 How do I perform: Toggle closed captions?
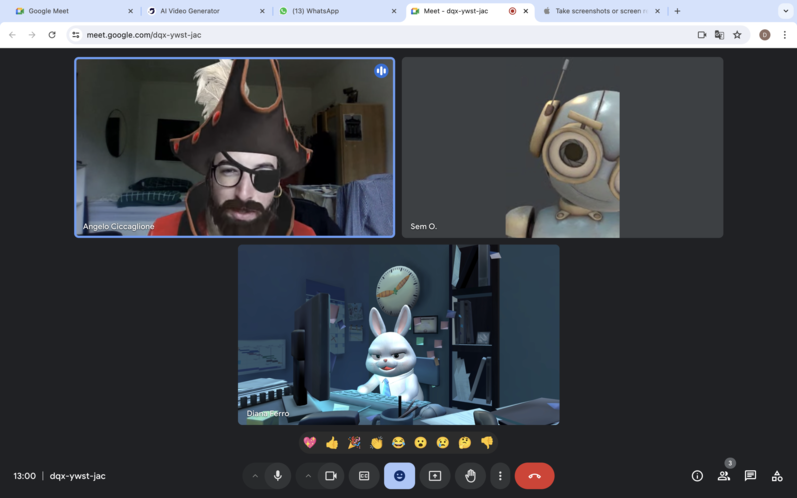[364, 476]
